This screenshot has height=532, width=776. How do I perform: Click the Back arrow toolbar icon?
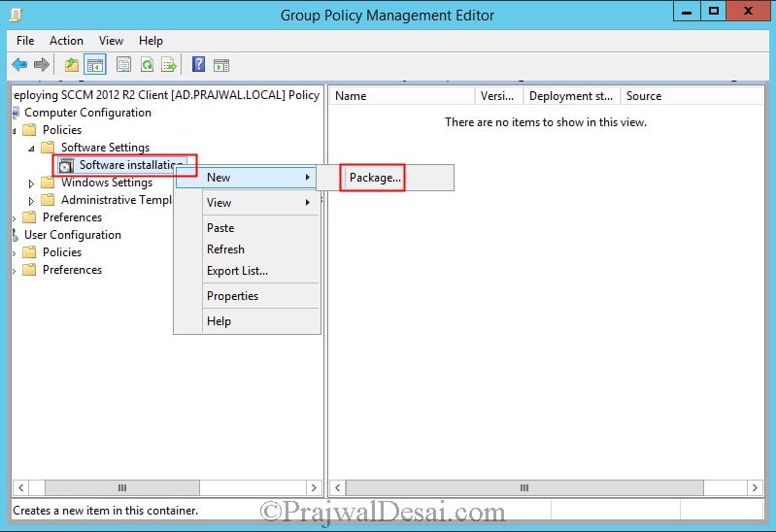click(19, 65)
